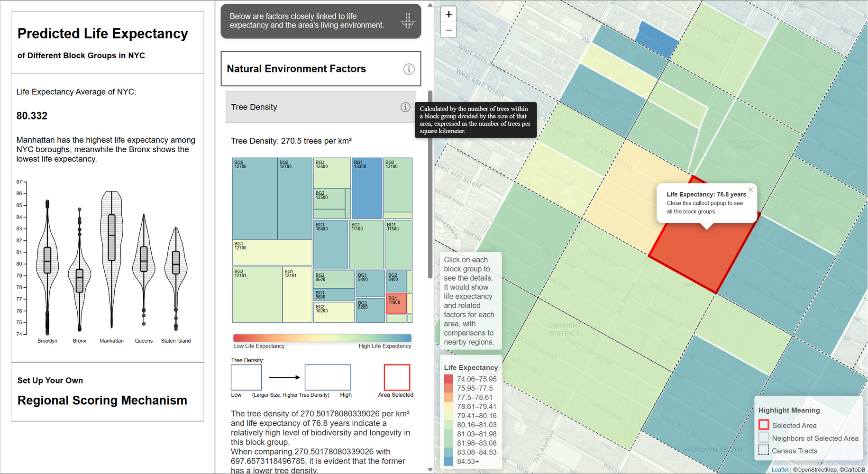Screen dimensions: 868x474
Task: Open info icon for Natural Environment Factors
Action: coord(409,69)
